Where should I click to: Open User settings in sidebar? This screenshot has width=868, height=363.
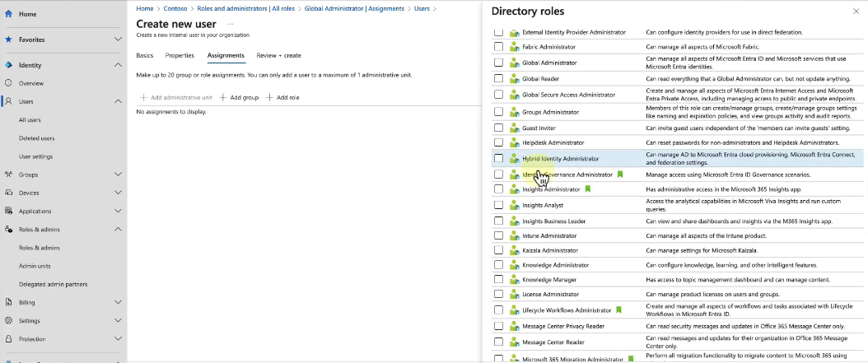pos(36,156)
